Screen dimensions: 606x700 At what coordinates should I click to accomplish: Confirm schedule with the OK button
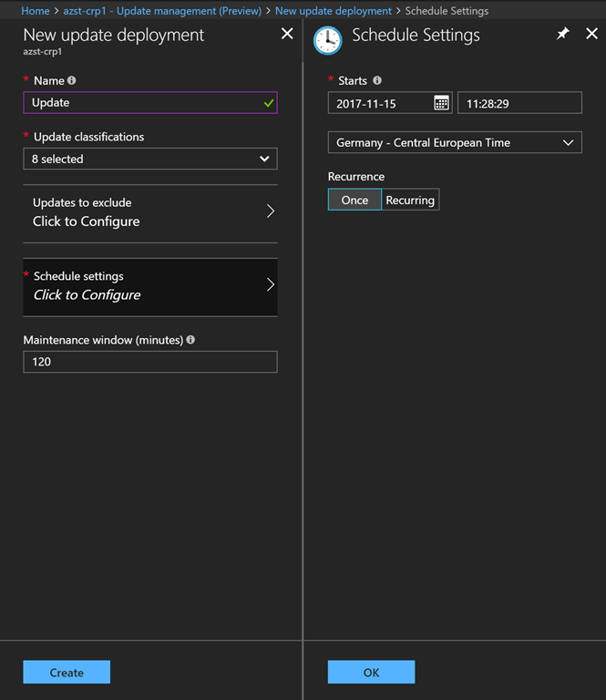tap(371, 673)
